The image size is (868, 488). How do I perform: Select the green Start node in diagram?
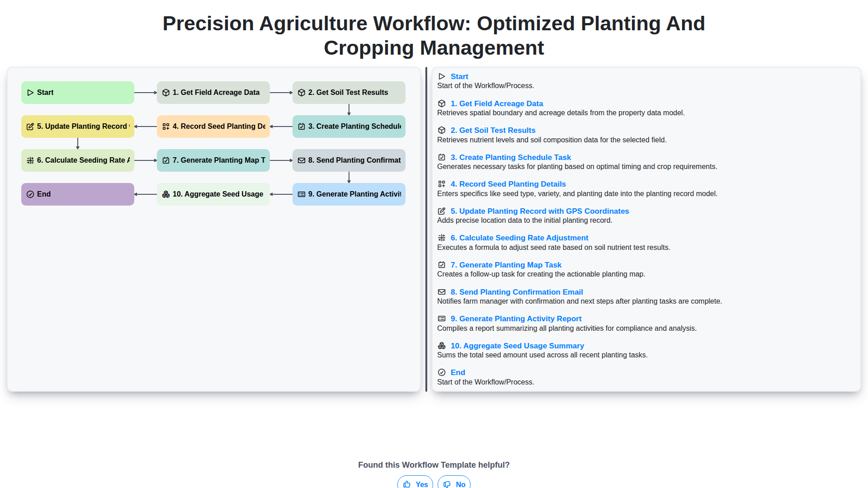click(x=78, y=93)
